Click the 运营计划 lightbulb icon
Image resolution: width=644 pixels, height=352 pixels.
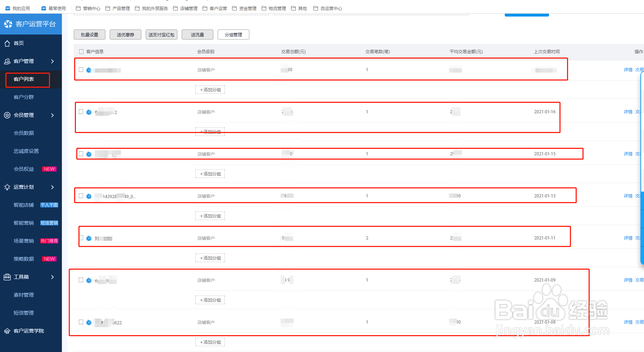pos(7,187)
